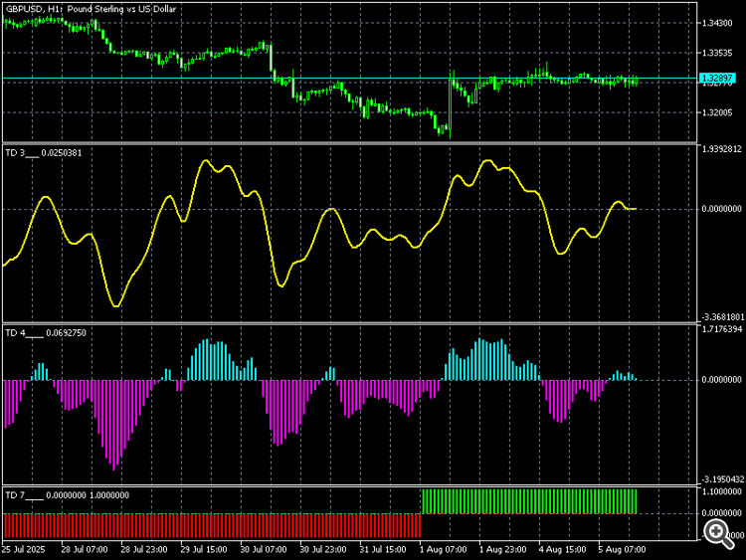Click the 0.0692750 value beside TD 4
Screen dimensions: 746x560
(66, 333)
